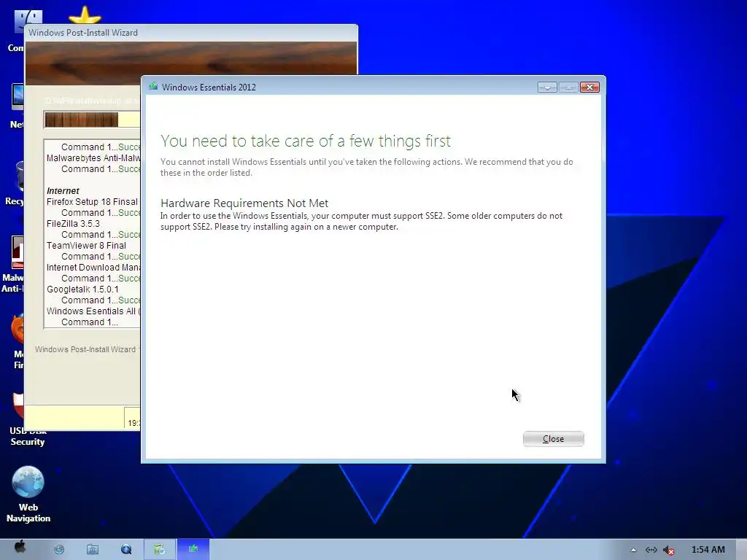Viewport: 747px width, 560px height.
Task: Select the 'Internet' category heading in wizard log
Action: [x=63, y=190]
